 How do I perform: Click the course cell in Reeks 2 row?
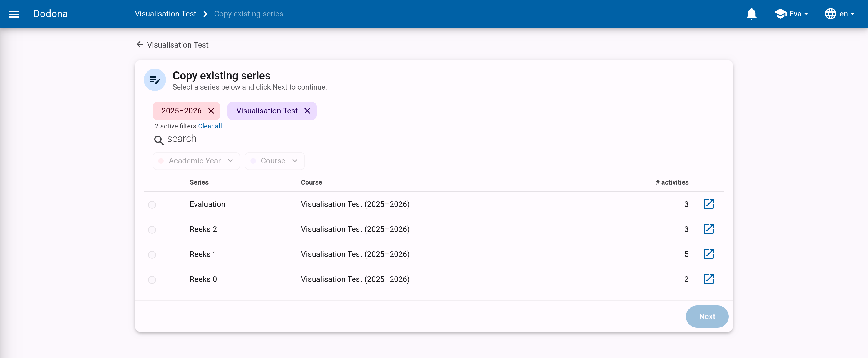[x=355, y=229]
